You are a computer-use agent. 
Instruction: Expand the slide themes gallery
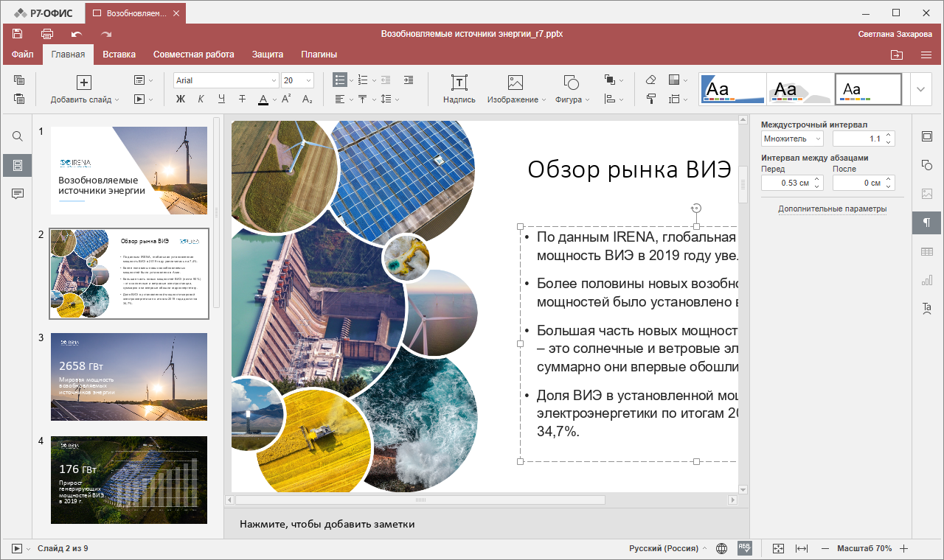tap(920, 89)
